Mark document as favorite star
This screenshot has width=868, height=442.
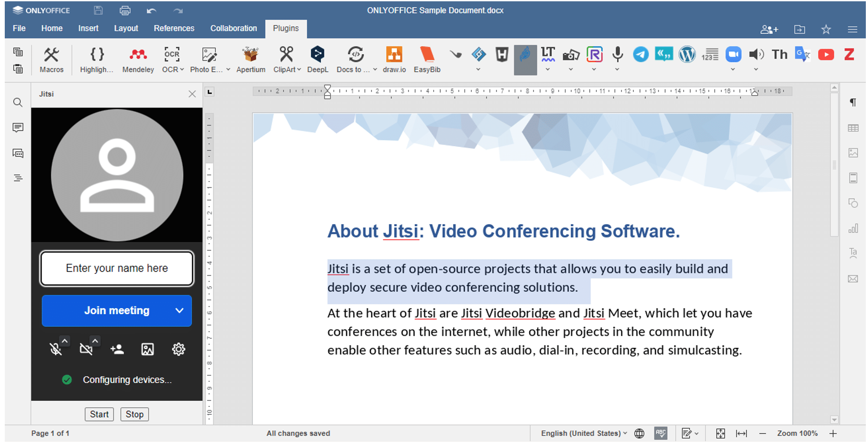(826, 29)
